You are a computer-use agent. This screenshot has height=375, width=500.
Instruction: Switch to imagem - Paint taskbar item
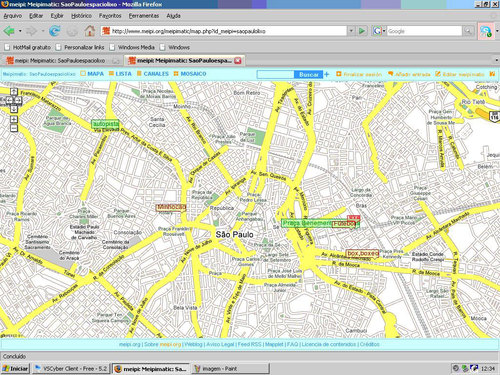[x=230, y=369]
